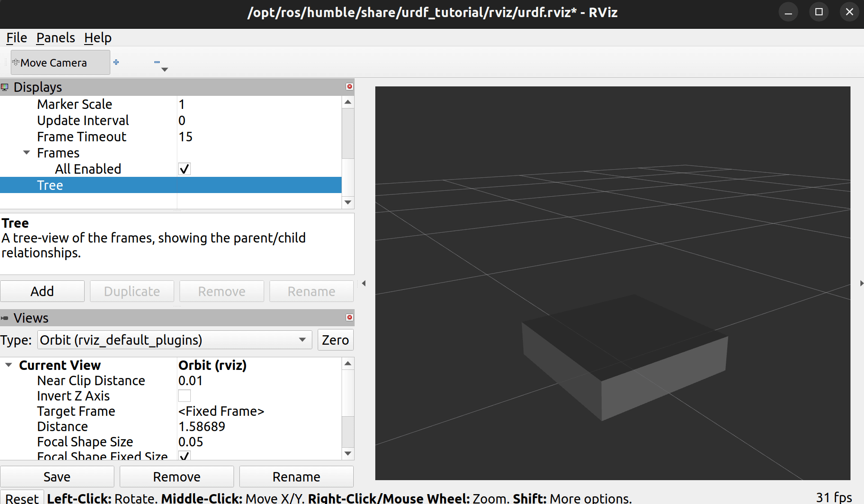Enable the Invert Z Axis checkbox
This screenshot has height=504, width=864.
coord(184,396)
